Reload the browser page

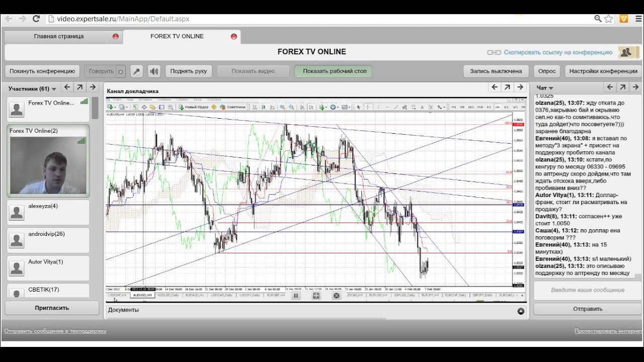36,19
